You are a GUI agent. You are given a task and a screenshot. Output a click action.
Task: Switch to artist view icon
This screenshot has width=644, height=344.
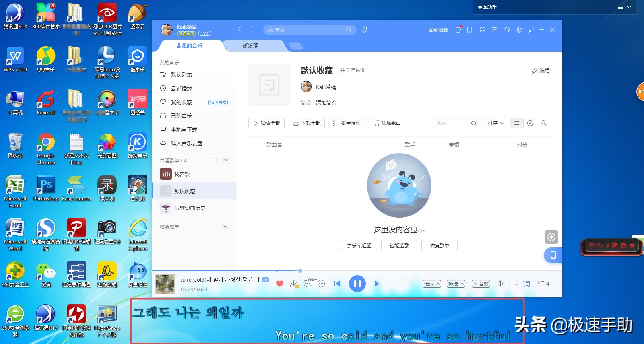543,123
